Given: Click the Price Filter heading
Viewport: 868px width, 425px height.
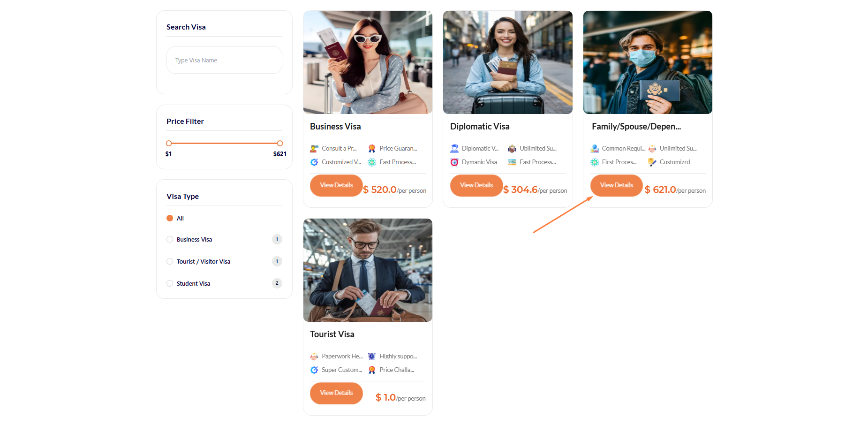Looking at the screenshot, I should [x=185, y=121].
